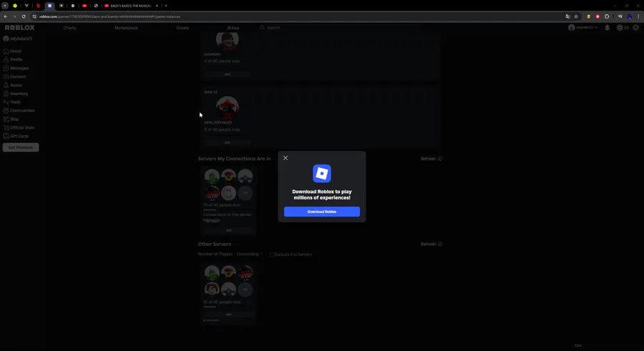Toggle the Exclude Full Servers checkbox
644x351 pixels.
pyautogui.click(x=272, y=254)
